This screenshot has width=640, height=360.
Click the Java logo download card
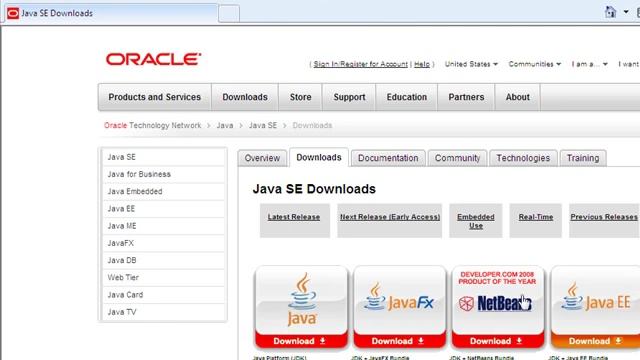(x=302, y=300)
